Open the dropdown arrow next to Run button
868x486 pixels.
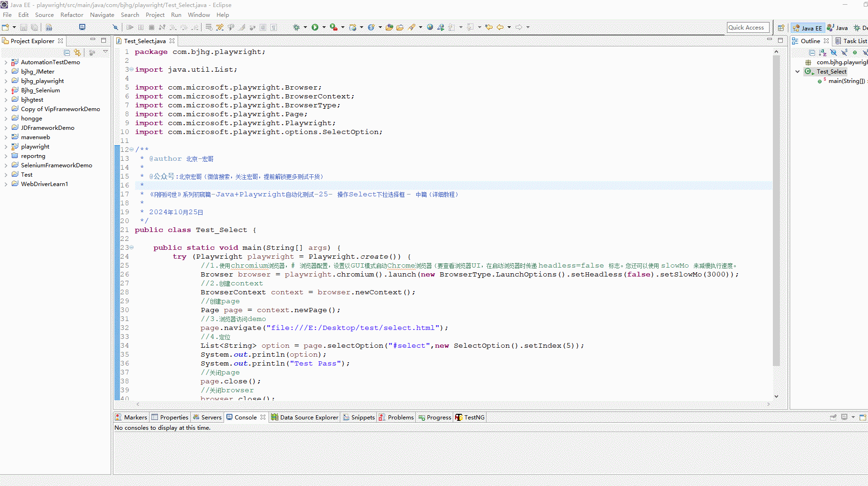click(324, 27)
